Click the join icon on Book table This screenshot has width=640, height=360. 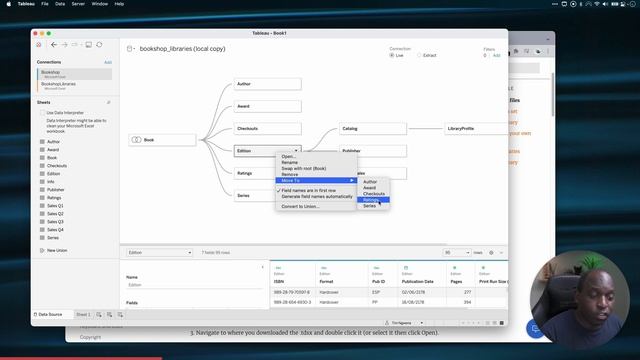tap(136, 140)
